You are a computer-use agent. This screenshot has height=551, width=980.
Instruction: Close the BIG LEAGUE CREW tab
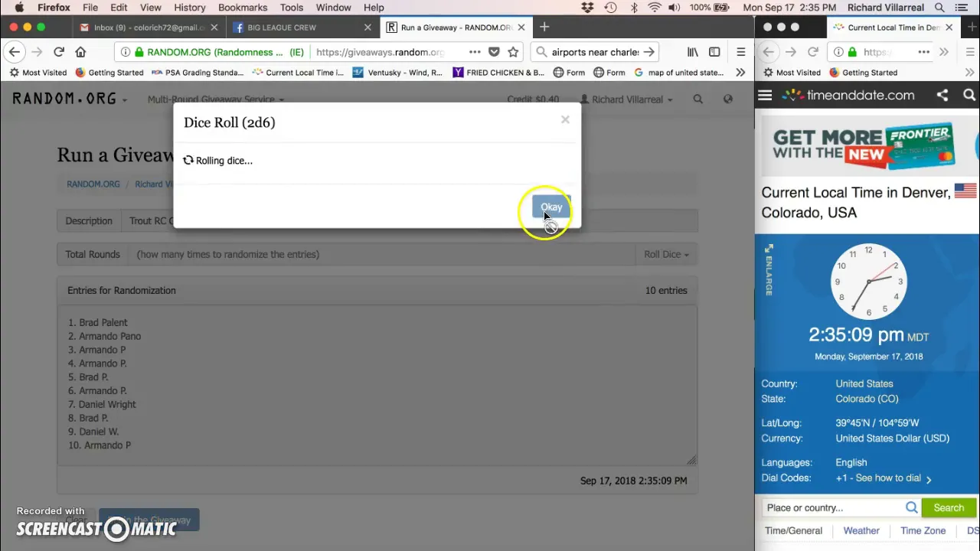[x=367, y=28]
